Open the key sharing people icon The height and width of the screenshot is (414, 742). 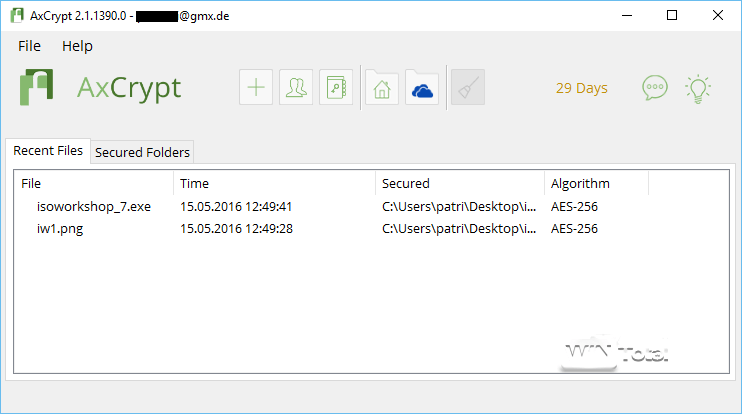pos(296,88)
